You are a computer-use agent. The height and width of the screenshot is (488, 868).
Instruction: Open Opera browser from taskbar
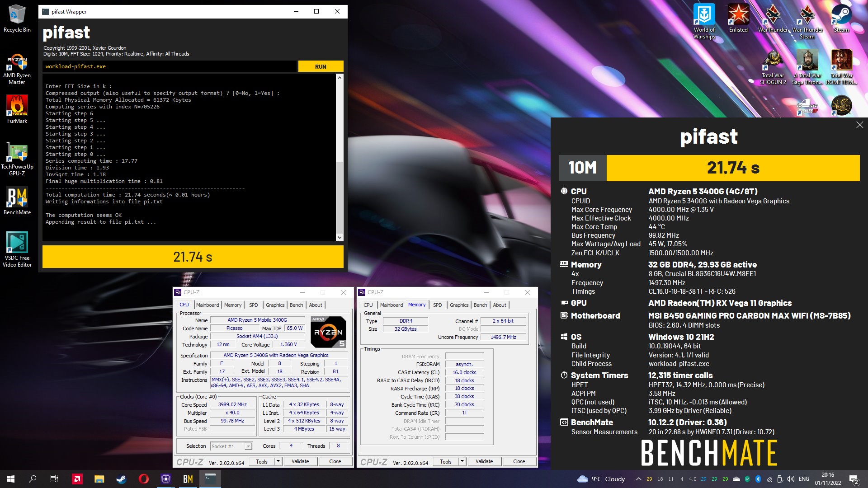(144, 479)
